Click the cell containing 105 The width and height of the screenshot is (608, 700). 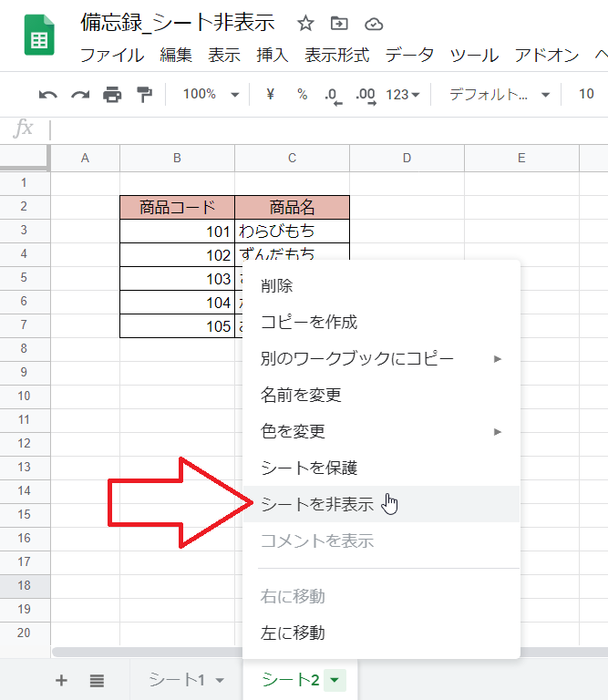(x=177, y=326)
